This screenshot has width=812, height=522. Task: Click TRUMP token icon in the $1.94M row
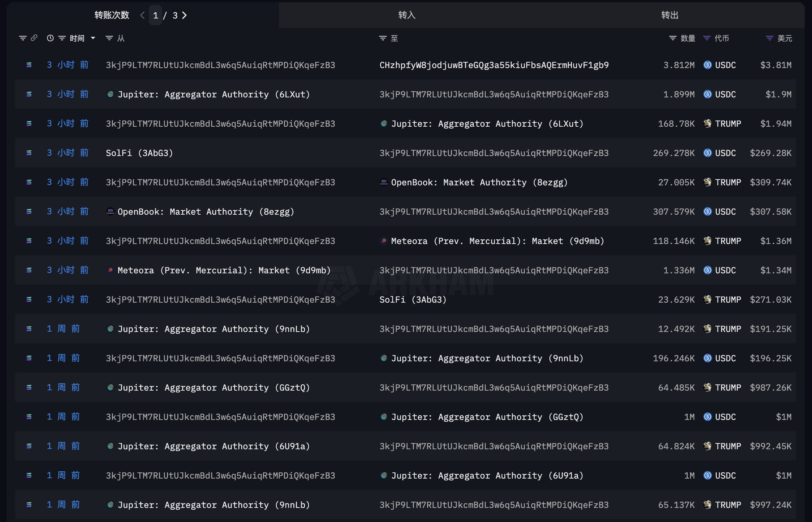[707, 123]
